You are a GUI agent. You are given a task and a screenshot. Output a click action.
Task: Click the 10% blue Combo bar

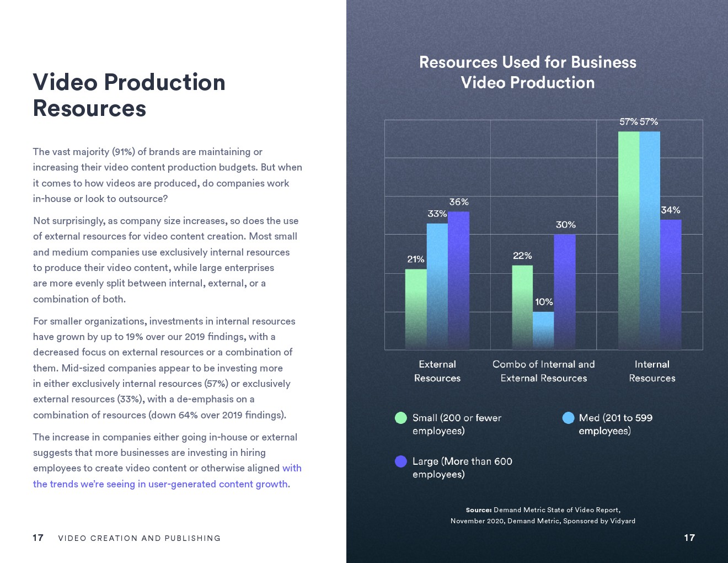coord(543,330)
